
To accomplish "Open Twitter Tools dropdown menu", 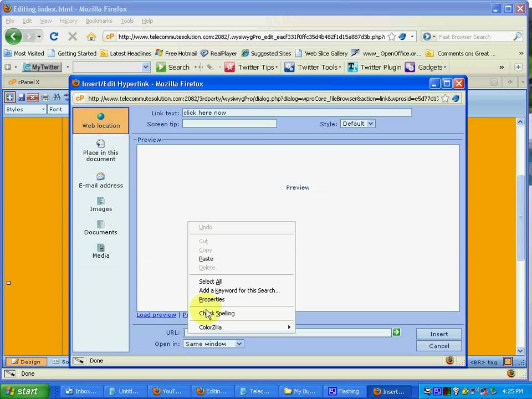I will click(313, 67).
